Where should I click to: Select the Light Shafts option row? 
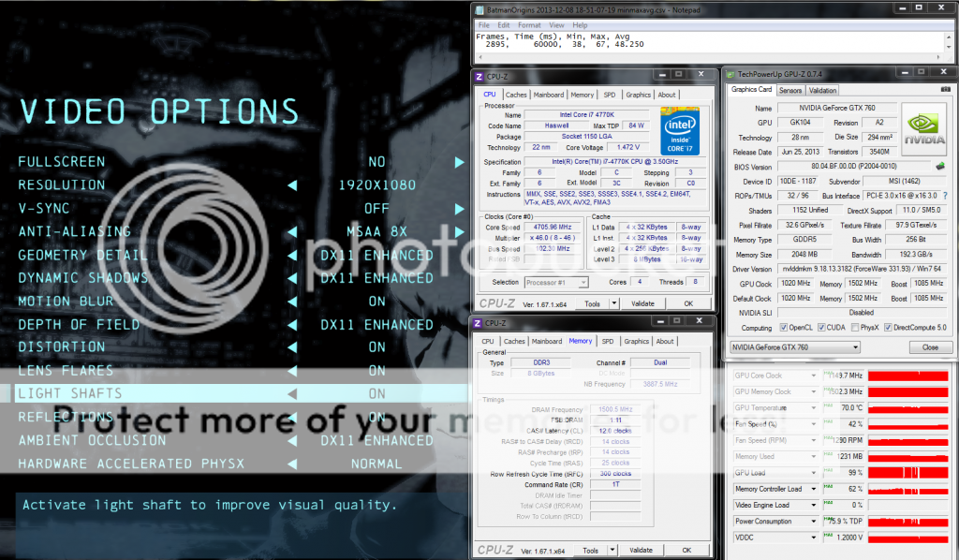234,394
